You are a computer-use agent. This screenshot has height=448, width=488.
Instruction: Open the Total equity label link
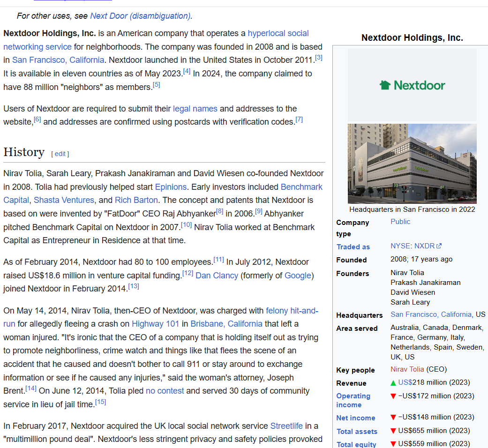356,445
